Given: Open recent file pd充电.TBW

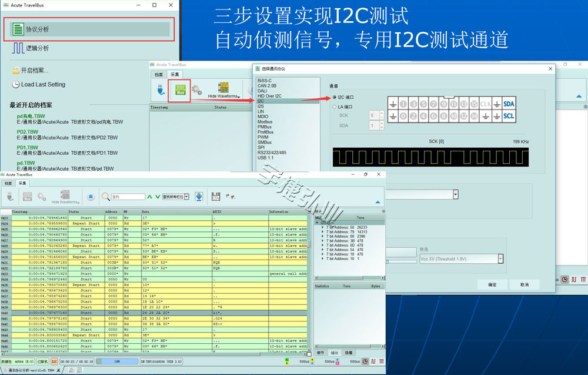Looking at the screenshot, I should click(x=31, y=117).
